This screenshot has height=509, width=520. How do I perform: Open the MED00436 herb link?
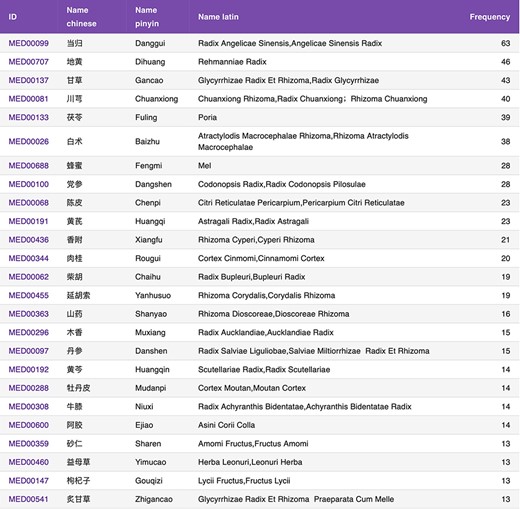click(29, 240)
